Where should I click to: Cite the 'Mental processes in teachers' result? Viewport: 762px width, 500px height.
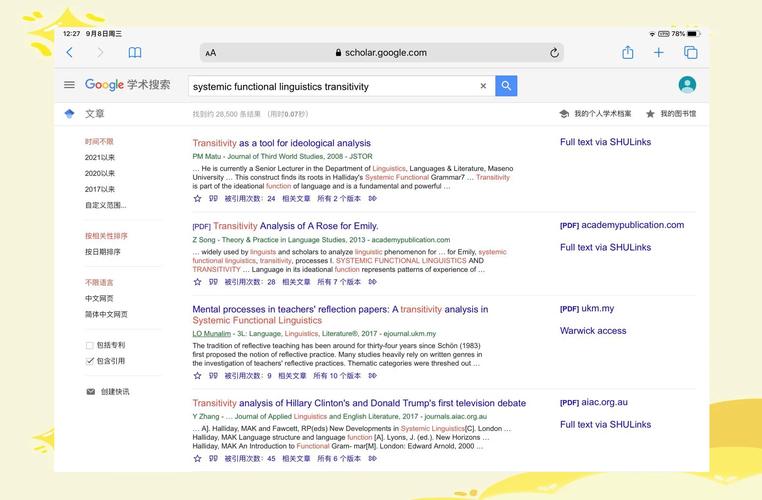213,376
